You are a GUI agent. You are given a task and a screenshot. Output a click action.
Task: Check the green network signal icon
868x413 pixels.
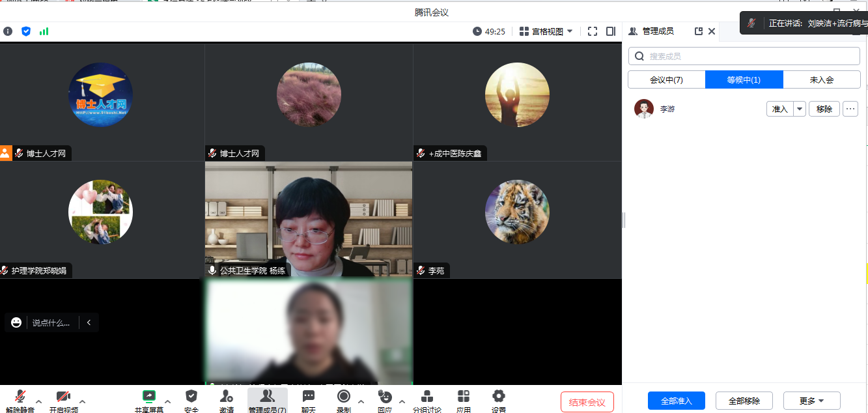coord(44,31)
